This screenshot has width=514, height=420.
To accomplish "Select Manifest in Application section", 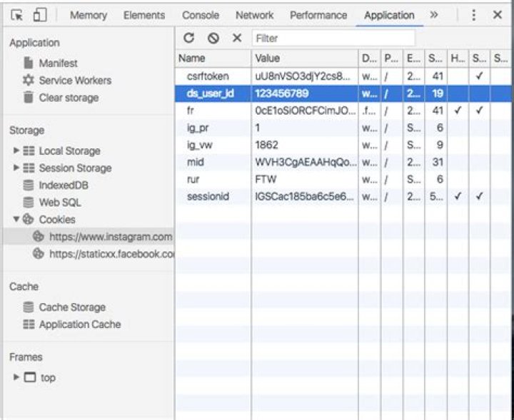I will [58, 63].
